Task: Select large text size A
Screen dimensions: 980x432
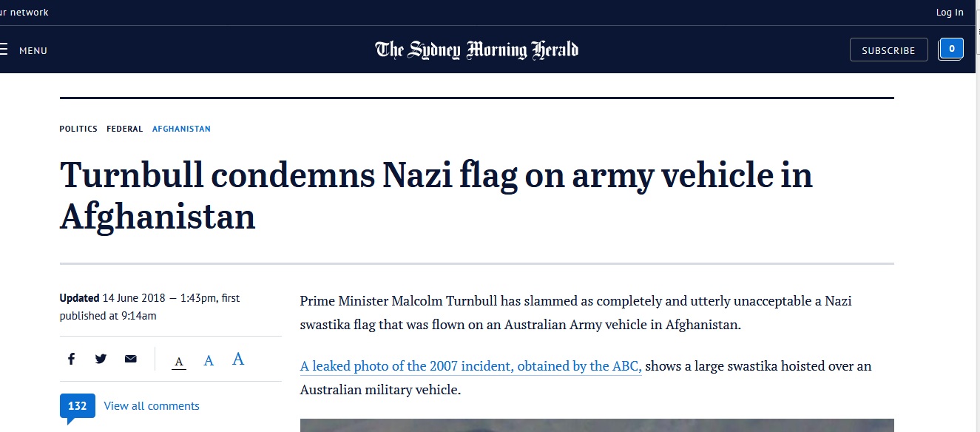Action: click(x=238, y=359)
